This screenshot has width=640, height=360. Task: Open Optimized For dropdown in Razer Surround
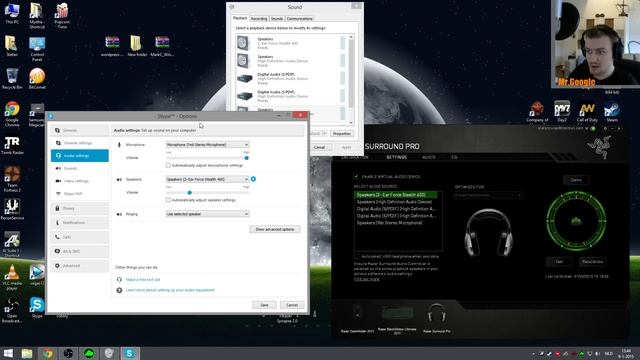pyautogui.click(x=488, y=196)
